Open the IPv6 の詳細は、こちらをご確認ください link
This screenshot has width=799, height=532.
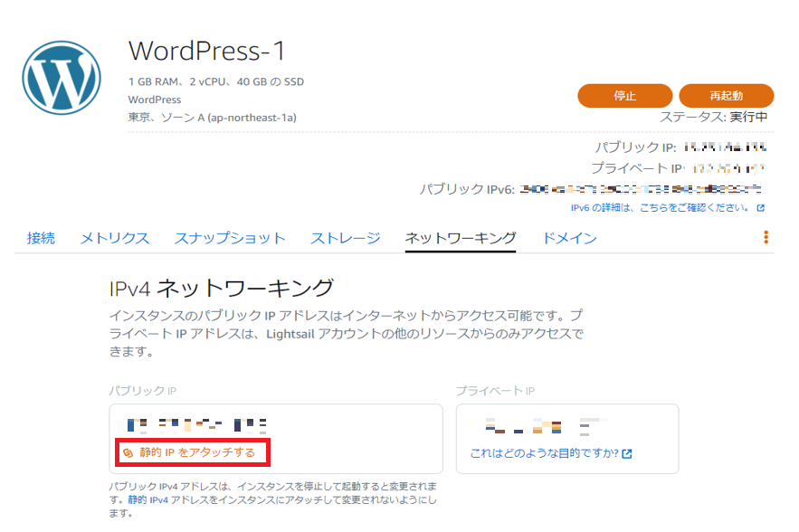click(660, 208)
